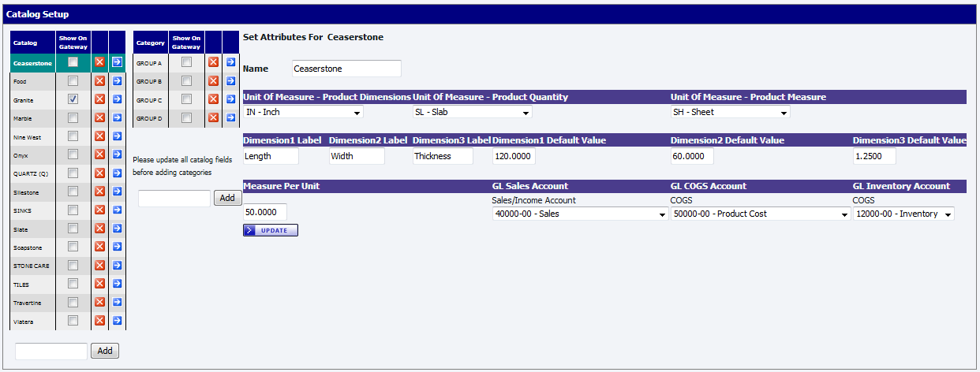Click the blue arrow icon for Marble
The width and height of the screenshot is (980, 372).
[x=117, y=117]
